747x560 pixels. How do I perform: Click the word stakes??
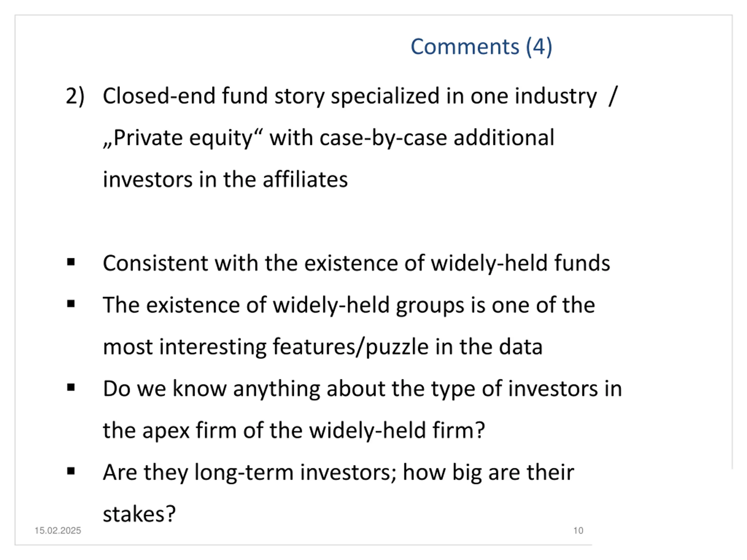(x=139, y=514)
